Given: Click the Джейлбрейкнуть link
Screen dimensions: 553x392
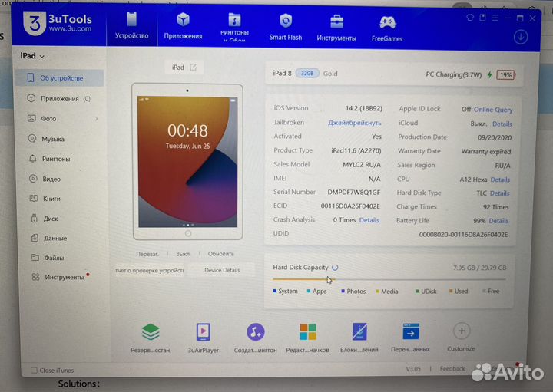Looking at the screenshot, I should pos(354,123).
